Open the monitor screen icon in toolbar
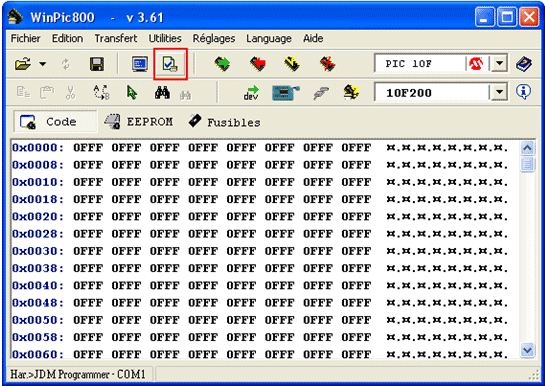The width and height of the screenshot is (545, 386). click(140, 64)
